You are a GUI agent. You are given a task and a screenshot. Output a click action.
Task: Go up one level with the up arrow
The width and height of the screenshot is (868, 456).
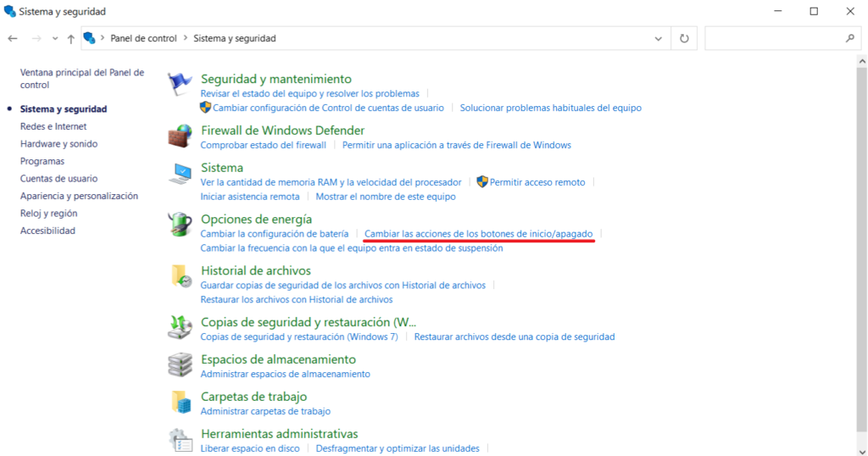click(x=71, y=39)
